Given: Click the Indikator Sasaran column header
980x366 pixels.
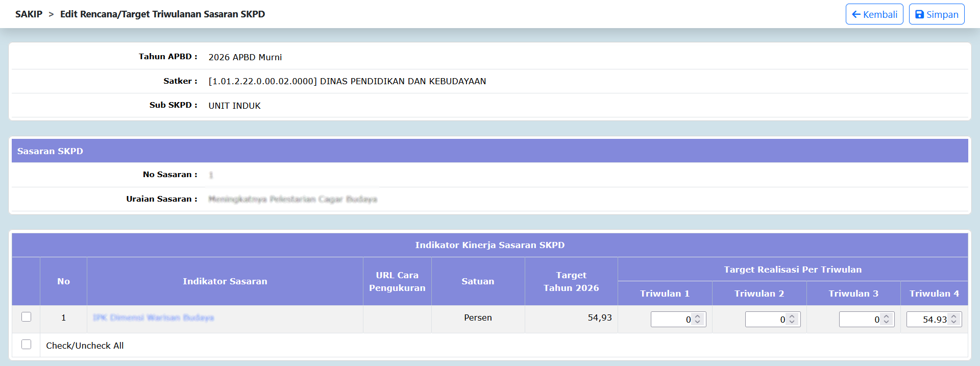Looking at the screenshot, I should click(225, 281).
